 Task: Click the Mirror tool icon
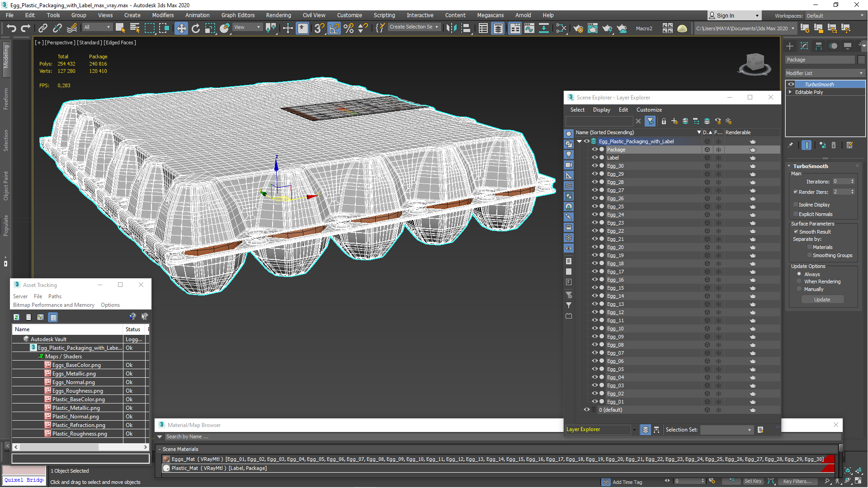pyautogui.click(x=451, y=28)
